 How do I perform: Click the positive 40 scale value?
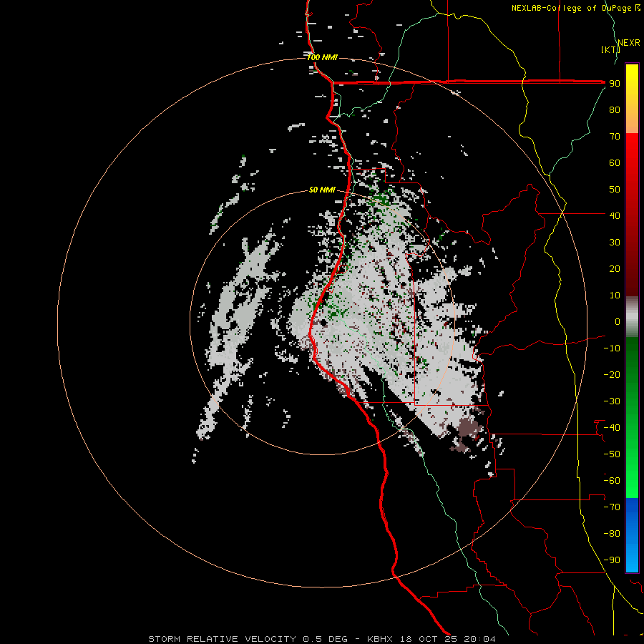(615, 216)
